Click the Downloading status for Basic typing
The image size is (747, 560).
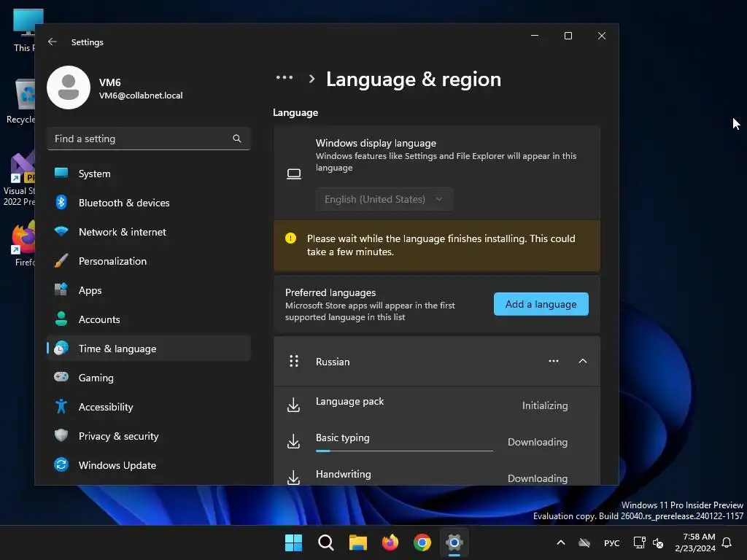pos(538,442)
